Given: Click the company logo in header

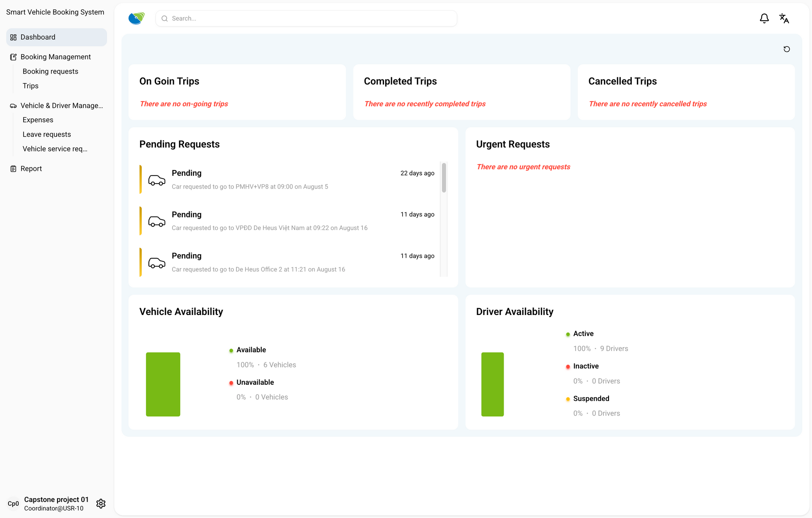Looking at the screenshot, I should [x=136, y=19].
